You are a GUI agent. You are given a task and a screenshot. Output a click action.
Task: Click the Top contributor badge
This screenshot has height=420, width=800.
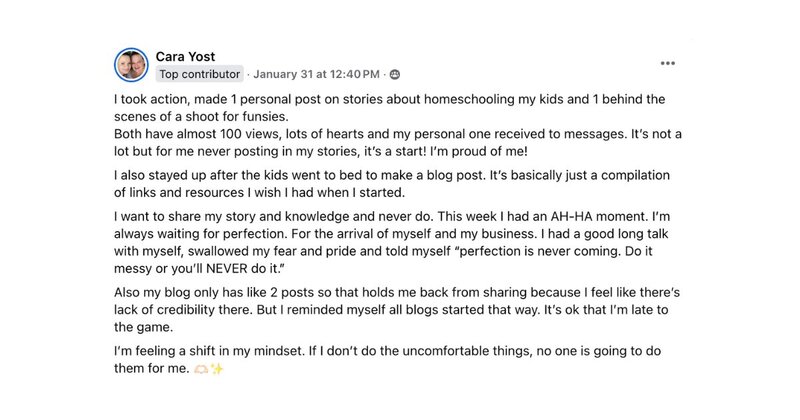[x=199, y=74]
